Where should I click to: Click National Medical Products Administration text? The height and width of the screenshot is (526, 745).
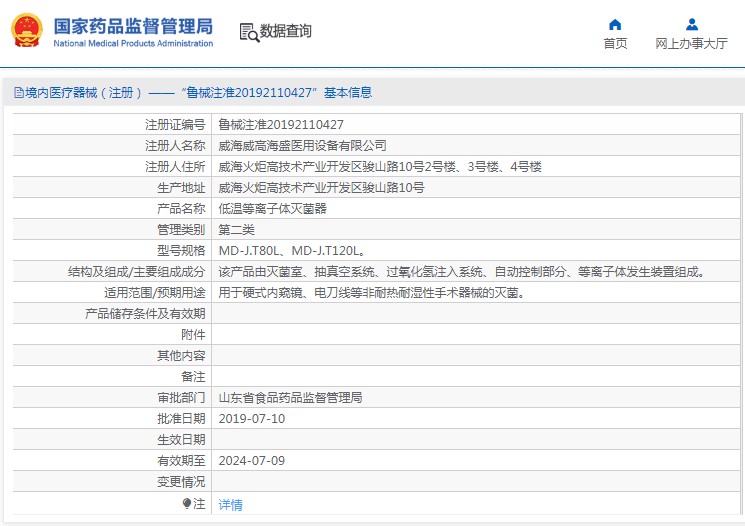point(133,43)
